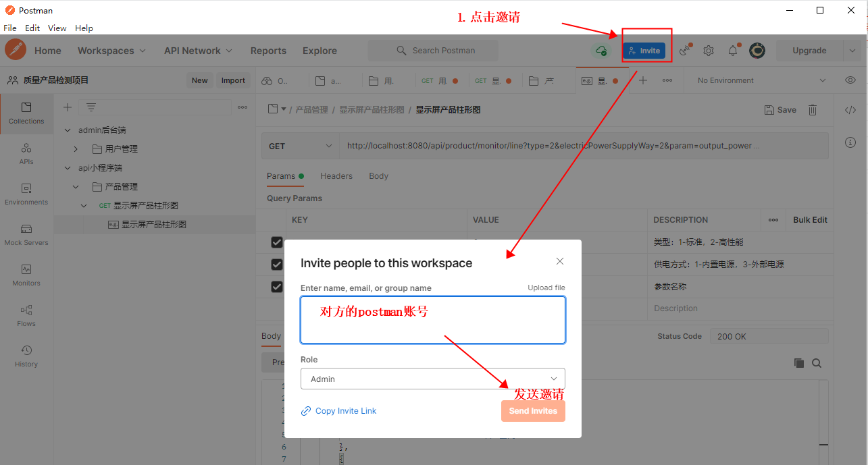Viewport: 868px width, 465px height.
Task: Close the Invite people dialog
Action: 560,261
